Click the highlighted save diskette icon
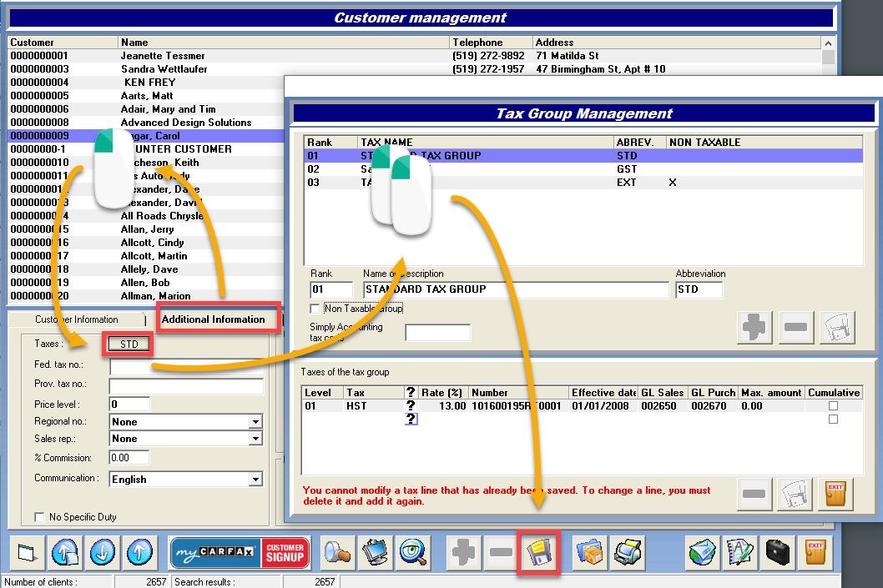The height and width of the screenshot is (588, 883). [538, 554]
